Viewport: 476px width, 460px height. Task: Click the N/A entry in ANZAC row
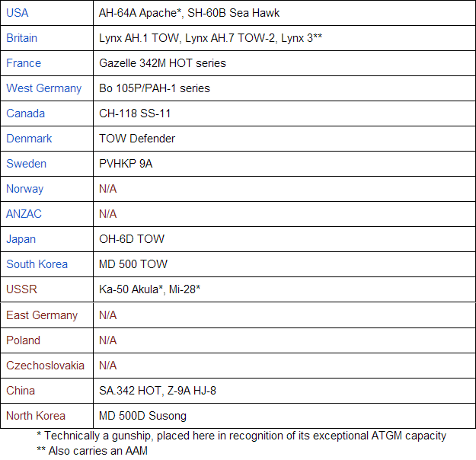108,214
